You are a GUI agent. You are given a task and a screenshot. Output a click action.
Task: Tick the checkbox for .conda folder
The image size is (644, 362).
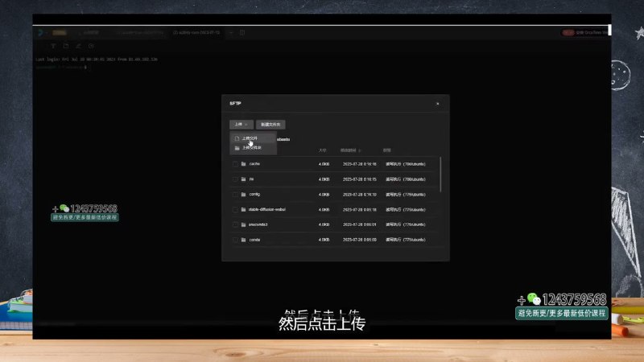tap(235, 240)
